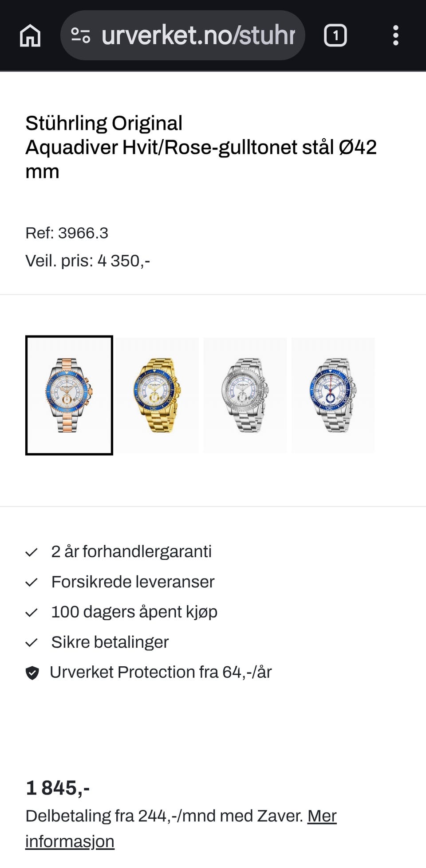Click Urverket Protection fra 64,-/år text
This screenshot has width=426, height=868.
coord(161,672)
